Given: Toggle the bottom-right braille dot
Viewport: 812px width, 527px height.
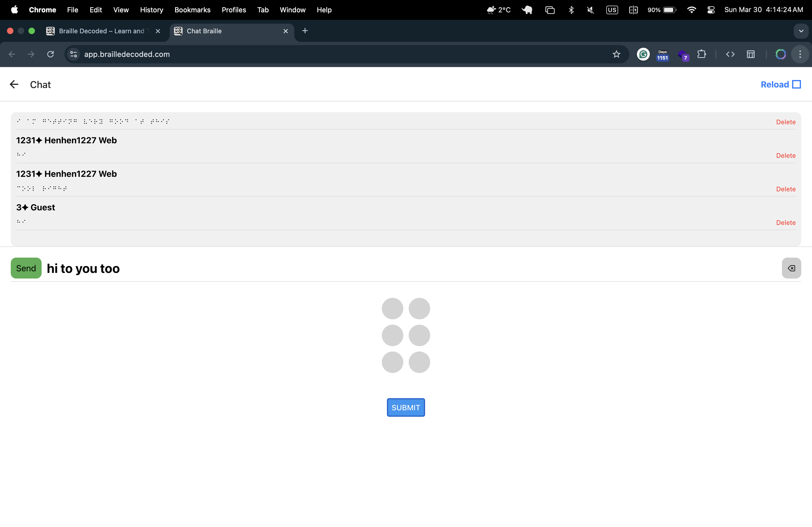Looking at the screenshot, I should (419, 362).
